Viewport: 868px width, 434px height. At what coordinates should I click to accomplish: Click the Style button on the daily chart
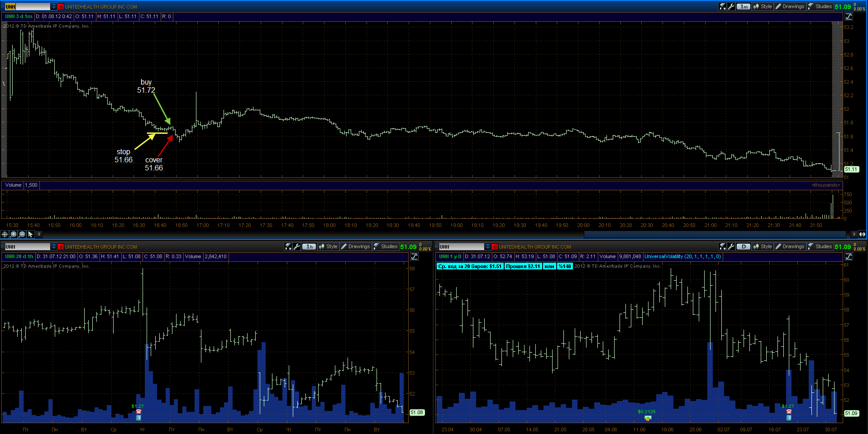click(763, 246)
